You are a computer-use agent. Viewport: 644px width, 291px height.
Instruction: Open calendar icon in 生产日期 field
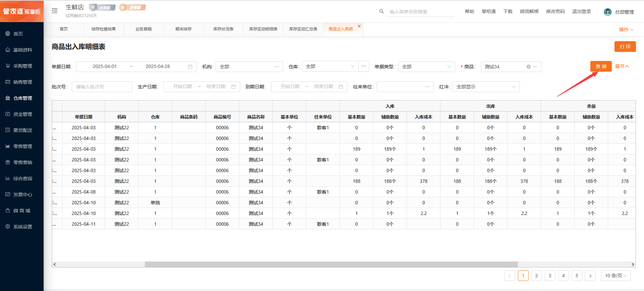233,87
